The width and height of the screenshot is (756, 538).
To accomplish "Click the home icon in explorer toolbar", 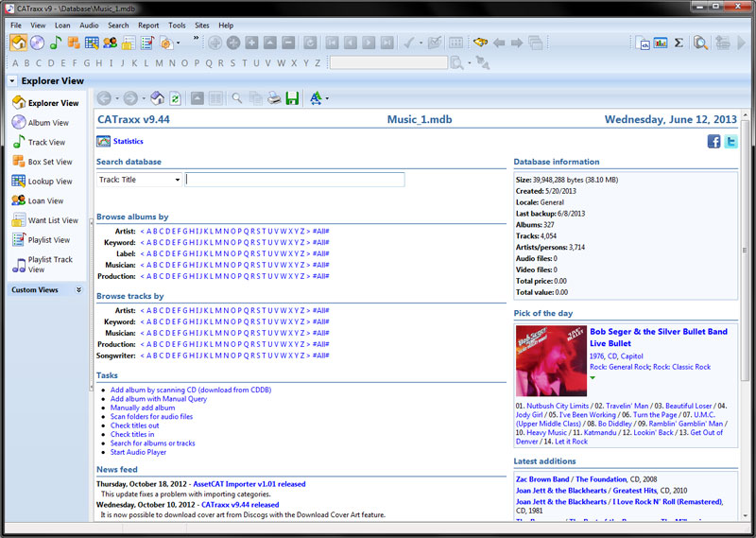I will 157,98.
